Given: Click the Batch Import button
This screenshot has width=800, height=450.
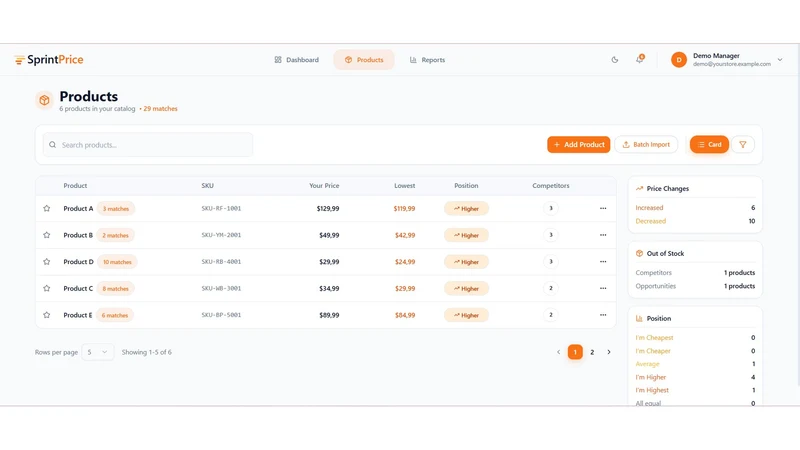Looking at the screenshot, I should coord(646,144).
